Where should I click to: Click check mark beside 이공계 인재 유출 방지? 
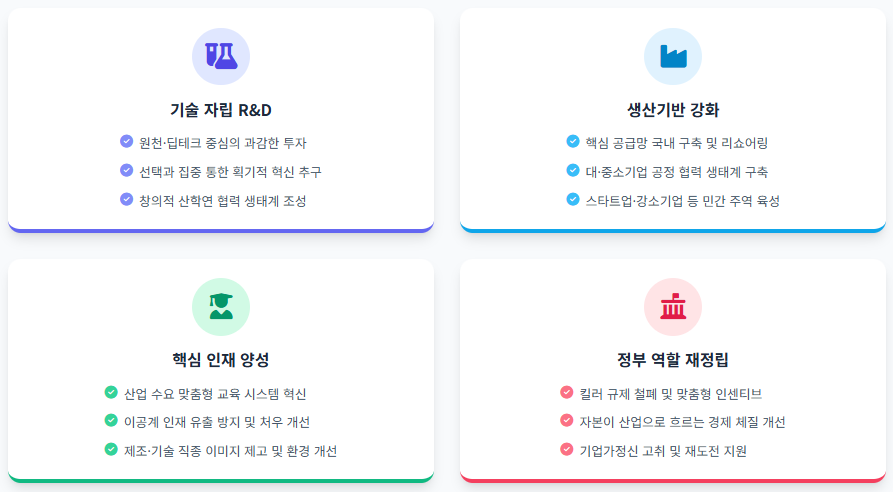[111, 420]
